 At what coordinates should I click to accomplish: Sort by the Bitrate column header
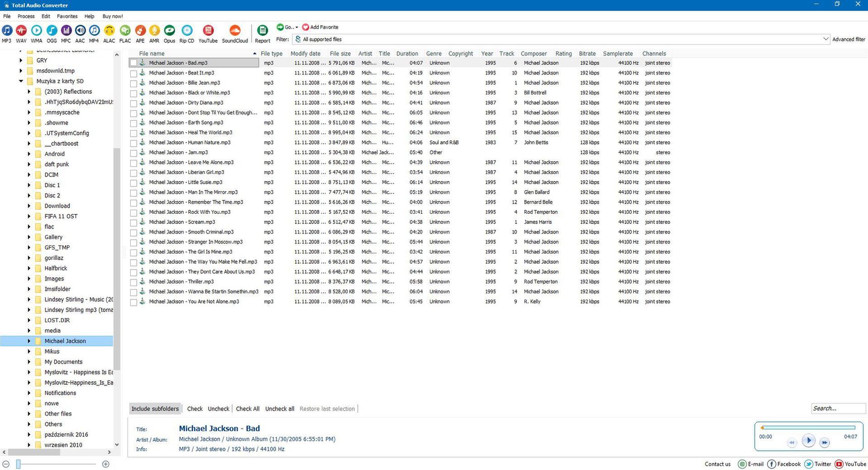click(x=587, y=53)
